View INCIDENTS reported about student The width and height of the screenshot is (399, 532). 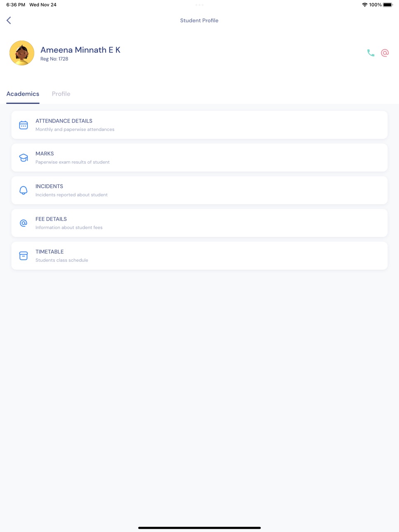pos(199,190)
